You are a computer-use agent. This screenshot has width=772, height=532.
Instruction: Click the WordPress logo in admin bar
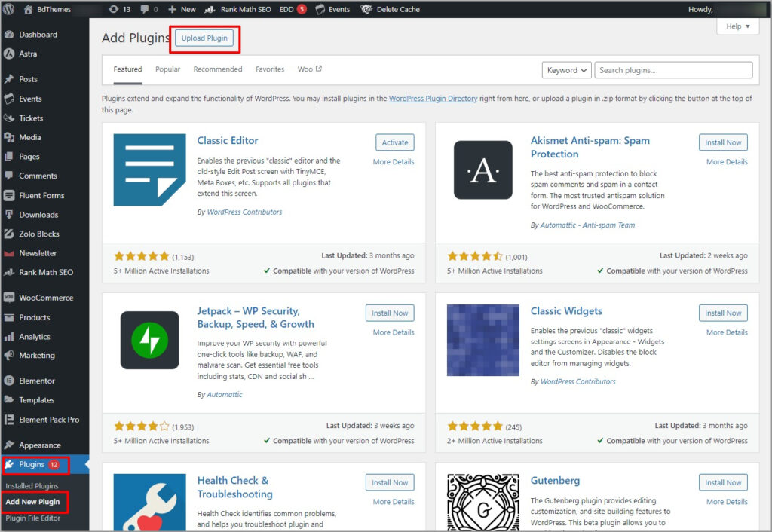tap(9, 9)
